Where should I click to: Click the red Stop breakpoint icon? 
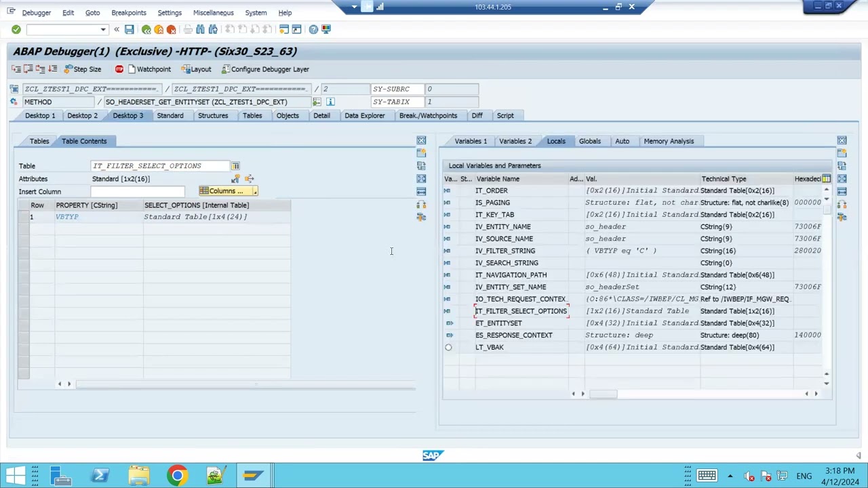pyautogui.click(x=119, y=69)
